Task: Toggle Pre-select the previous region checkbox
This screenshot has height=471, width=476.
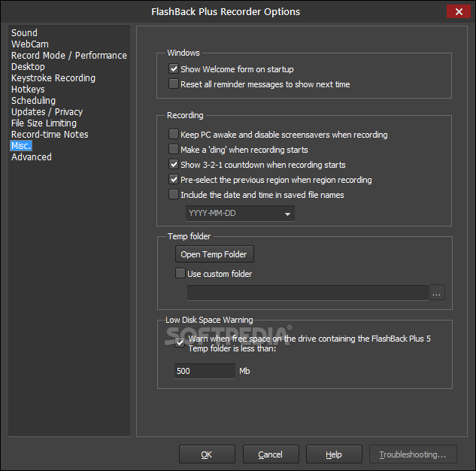Action: coord(174,179)
